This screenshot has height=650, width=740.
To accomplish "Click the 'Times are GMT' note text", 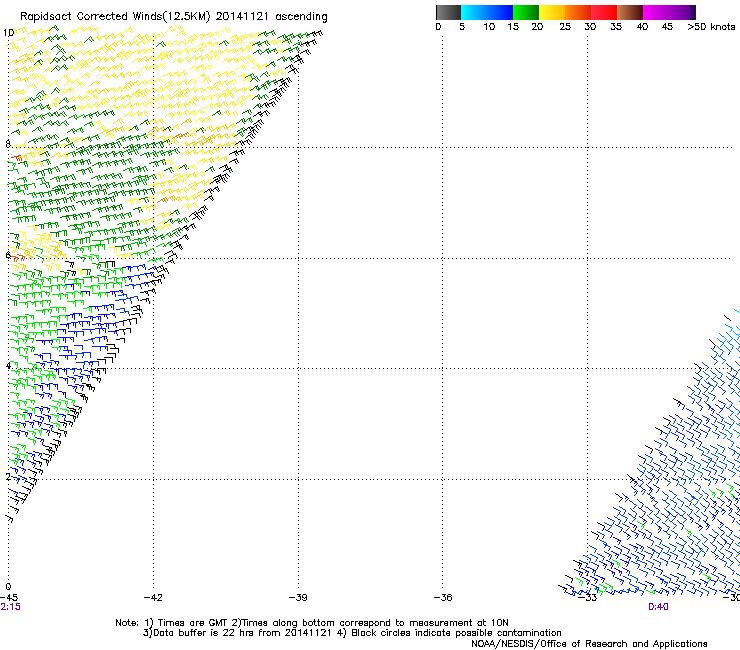I will [x=193, y=623].
